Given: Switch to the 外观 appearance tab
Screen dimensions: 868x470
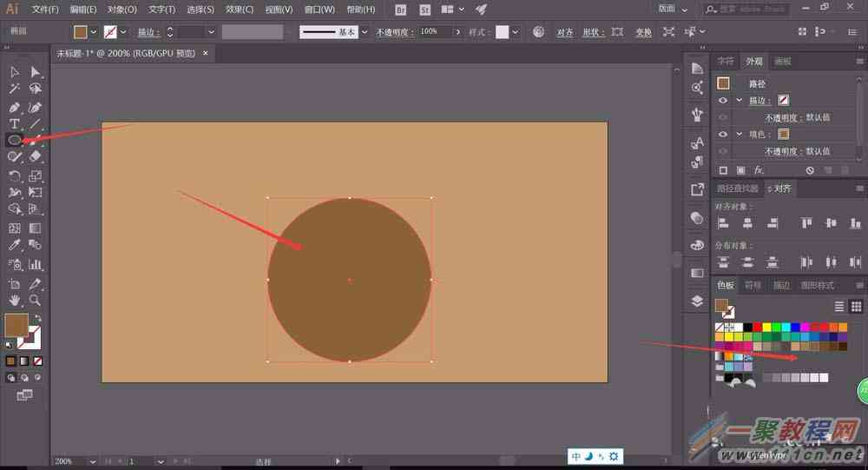Looking at the screenshot, I should coord(754,61).
